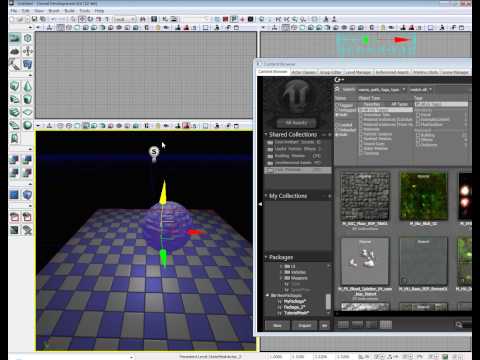This screenshot has height=360, width=480.
Task: Select the Tagged radio option
Action: coord(337,105)
